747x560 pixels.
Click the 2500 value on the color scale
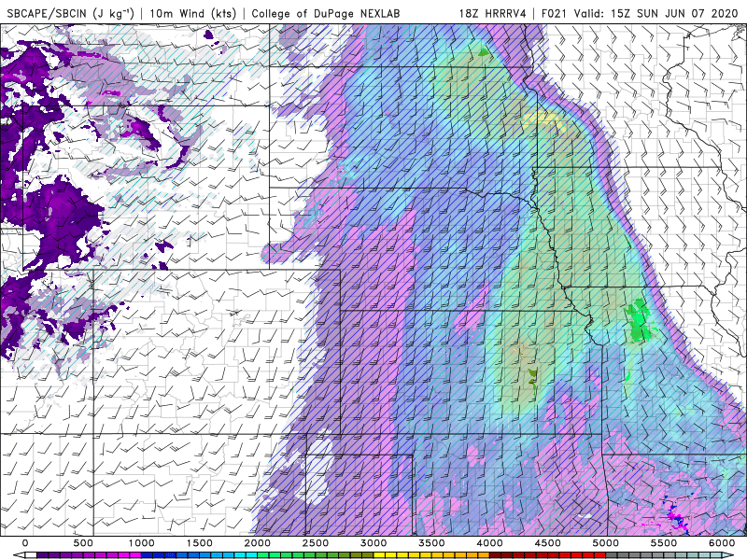tap(316, 543)
